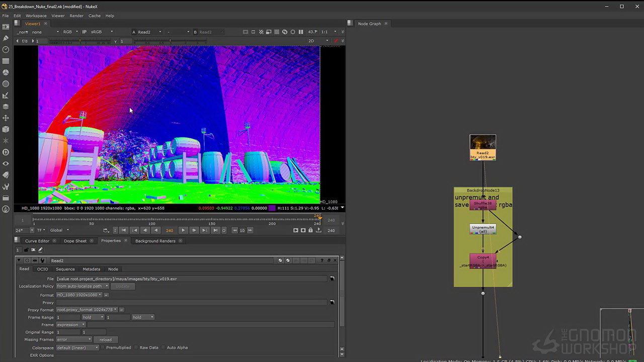Screen dimensions: 644x362
Task: Click the Proxy browse folder icon
Action: [x=332, y=303]
